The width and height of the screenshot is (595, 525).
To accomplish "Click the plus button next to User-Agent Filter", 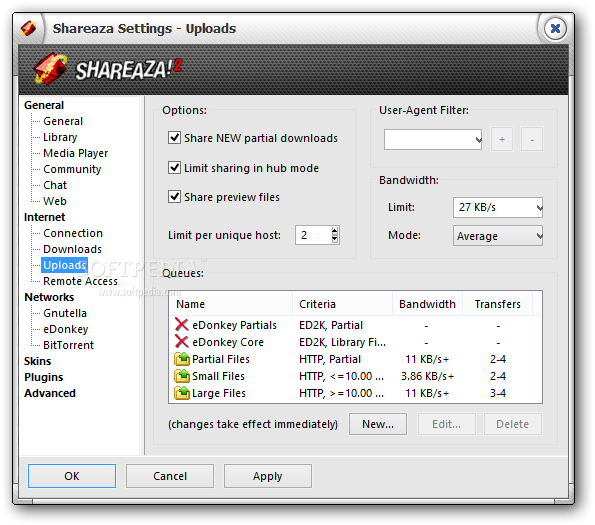I will tap(502, 140).
